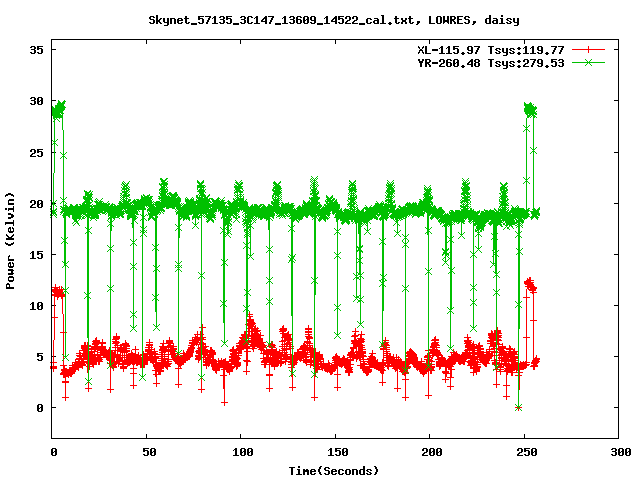Image resolution: width=640 pixels, height=480 pixels.
Task: Click x-axis tick label 100
Action: 243,452
